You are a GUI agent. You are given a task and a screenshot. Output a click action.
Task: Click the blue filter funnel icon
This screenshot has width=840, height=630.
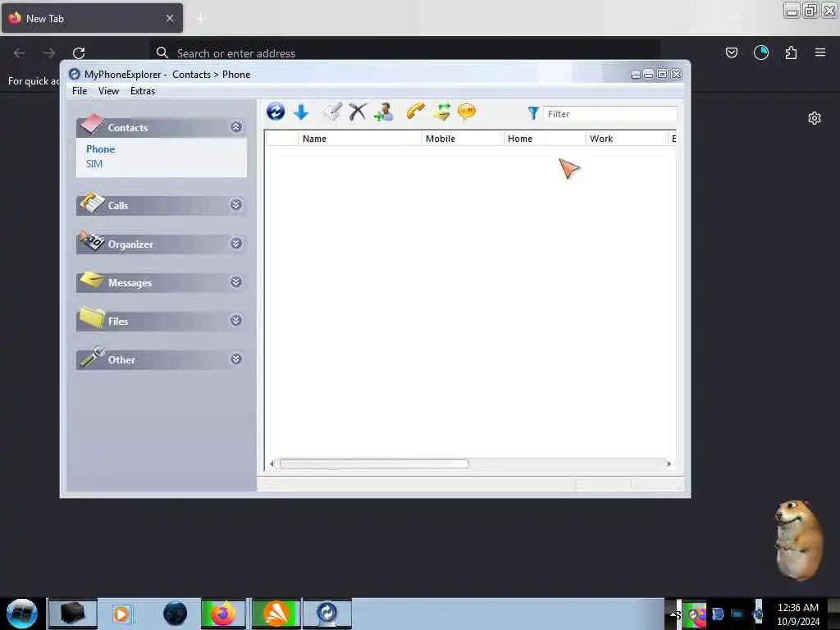click(533, 113)
